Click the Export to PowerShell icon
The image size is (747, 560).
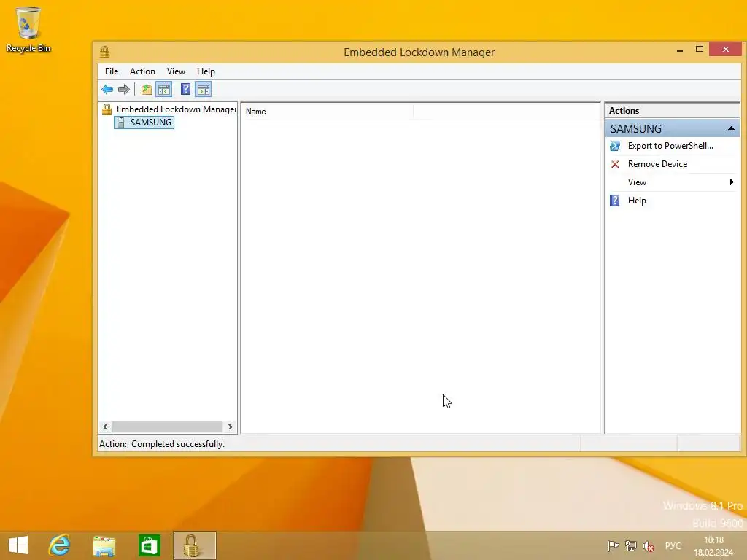(615, 146)
